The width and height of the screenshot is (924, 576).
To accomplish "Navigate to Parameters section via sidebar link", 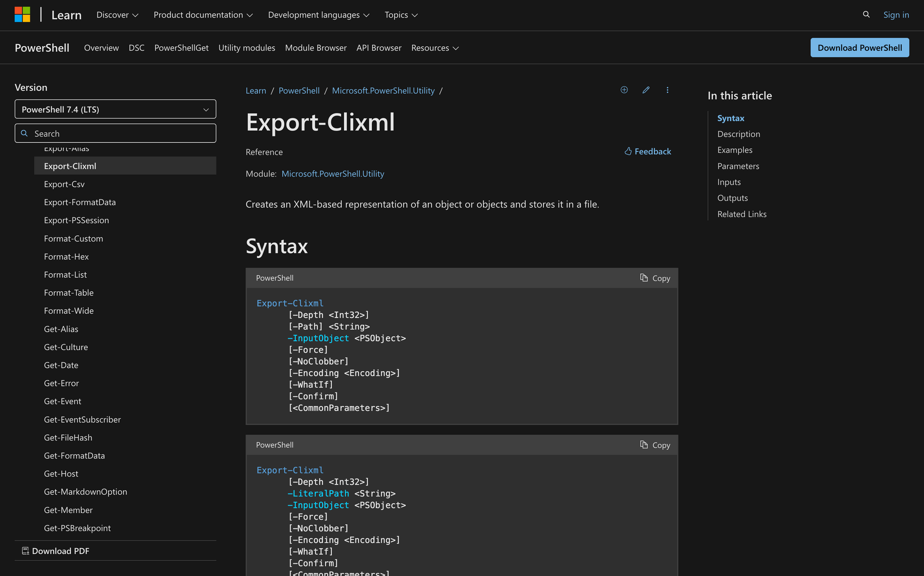I will coord(738,165).
